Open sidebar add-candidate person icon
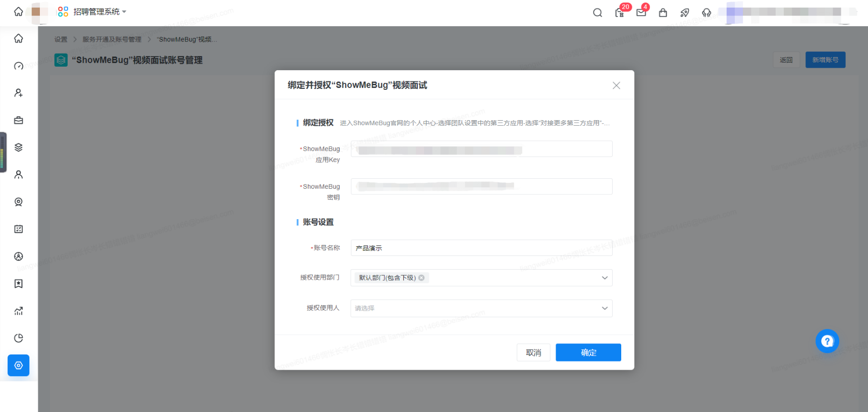This screenshot has height=412, width=868. pos(19,93)
